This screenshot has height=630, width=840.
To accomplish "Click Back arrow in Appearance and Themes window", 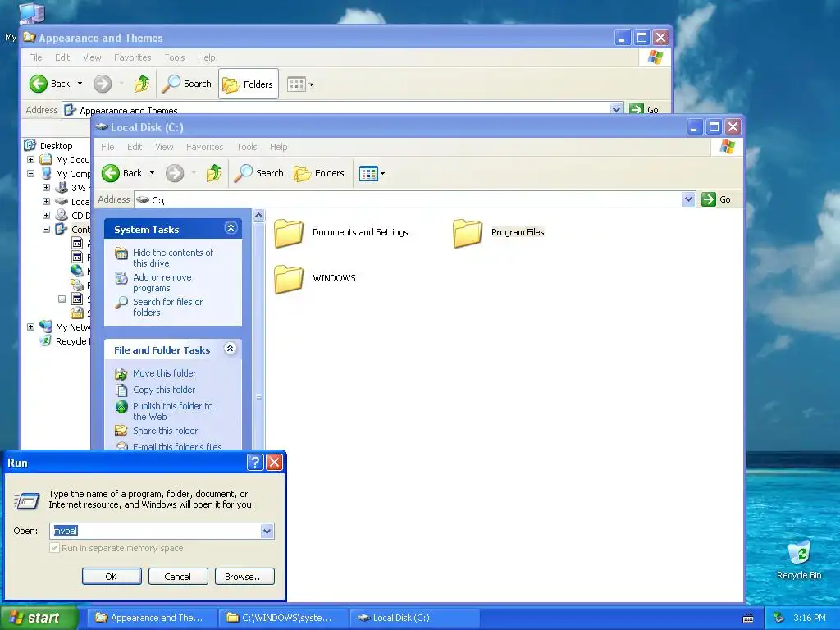I will point(39,84).
